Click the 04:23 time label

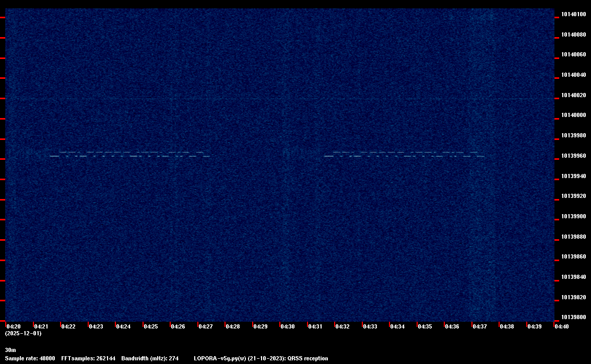(x=96, y=326)
